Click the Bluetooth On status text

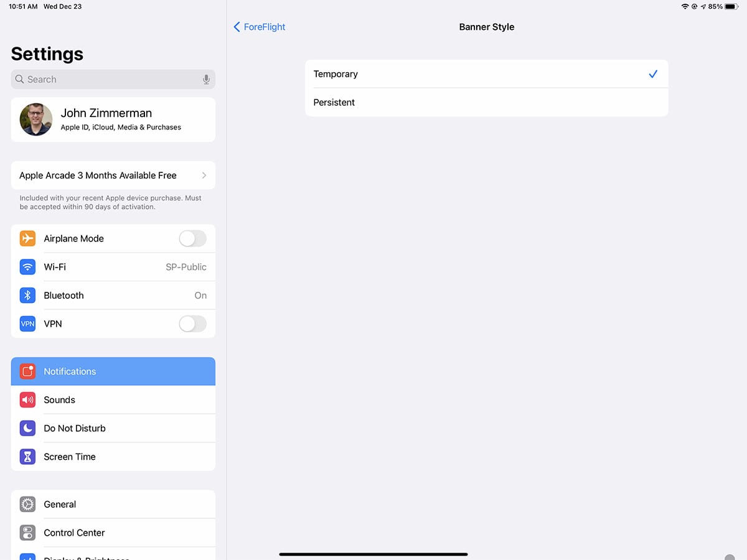click(x=200, y=296)
